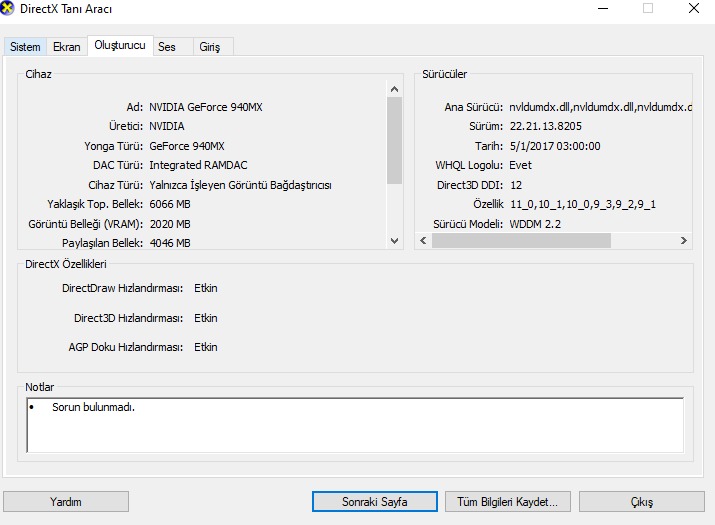Image resolution: width=715 pixels, height=525 pixels.
Task: Click the Yonga Türü value GeForce 940MX
Action: [187, 146]
